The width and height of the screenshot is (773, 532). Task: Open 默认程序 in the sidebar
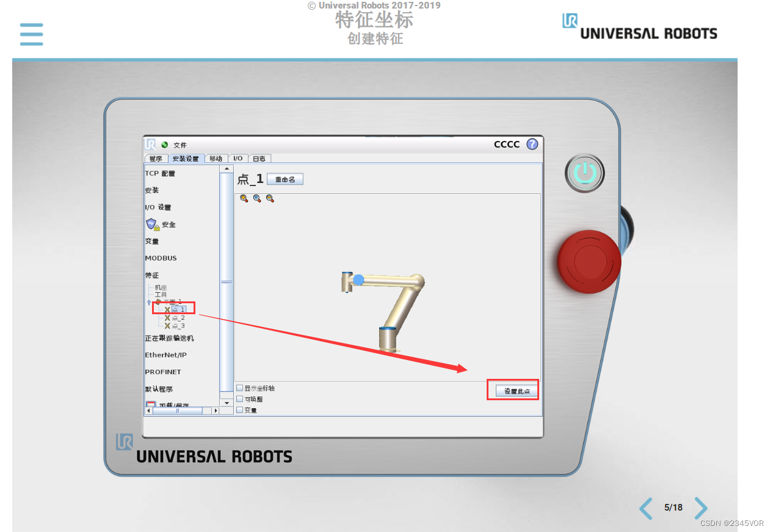point(159,389)
